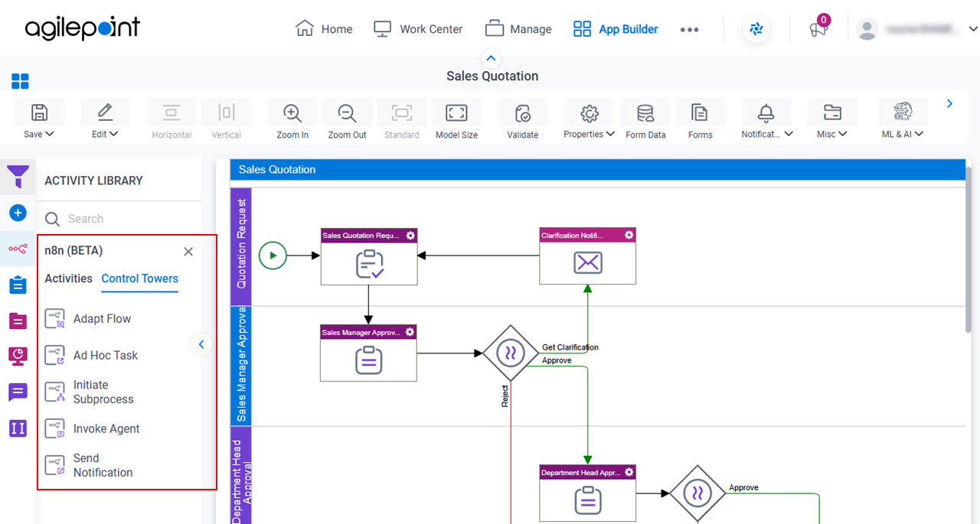The height and width of the screenshot is (524, 980).
Task: Open Work Center in the top navigation
Action: click(418, 29)
